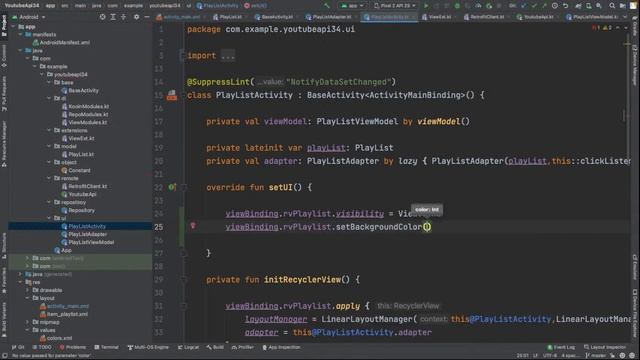Click the Build hammer icon in toolbar
640x360 pixels.
327,6
